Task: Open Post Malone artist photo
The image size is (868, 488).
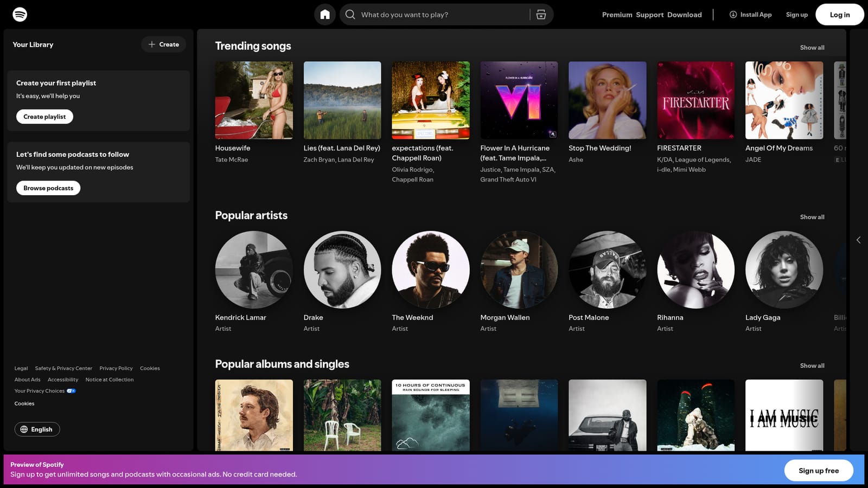Action: coord(608,270)
